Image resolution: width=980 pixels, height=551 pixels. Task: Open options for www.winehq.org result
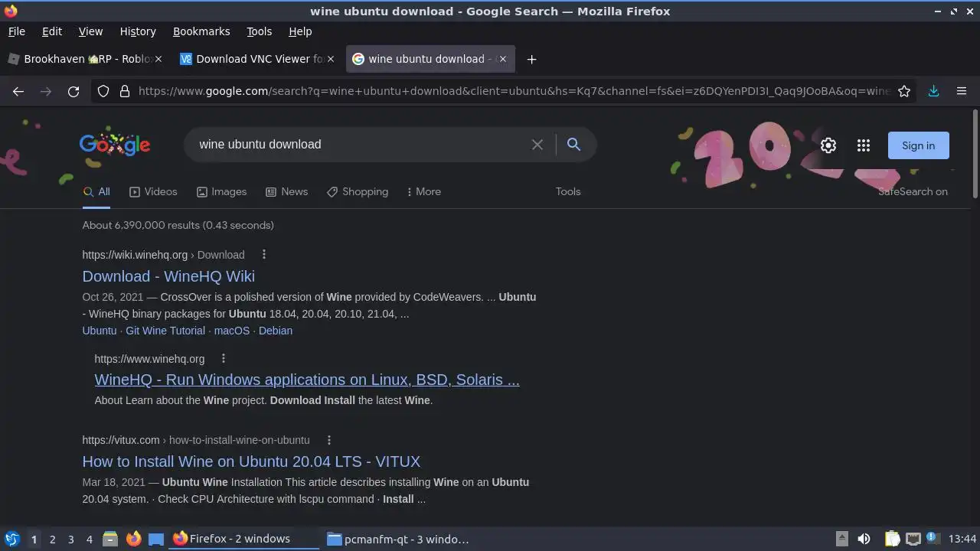(x=224, y=359)
